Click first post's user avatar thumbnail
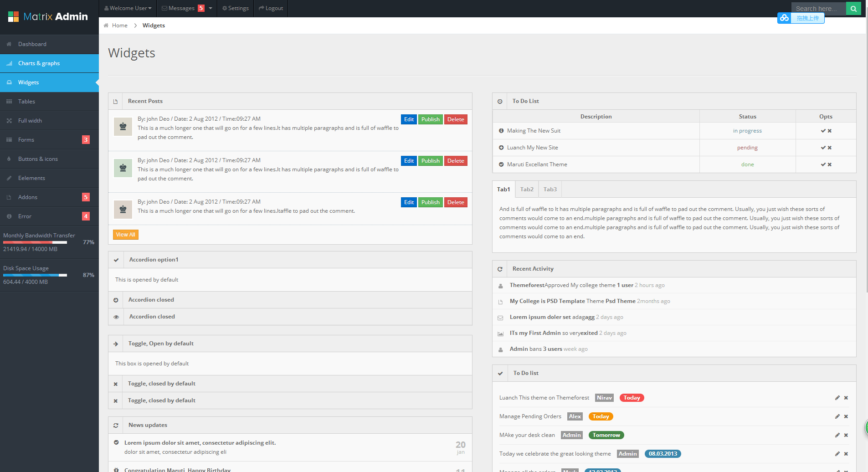Viewport: 868px width, 472px height. (123, 127)
